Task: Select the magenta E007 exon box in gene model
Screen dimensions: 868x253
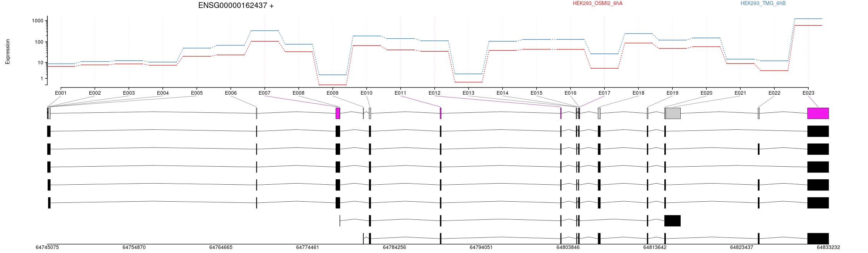Action: point(338,113)
